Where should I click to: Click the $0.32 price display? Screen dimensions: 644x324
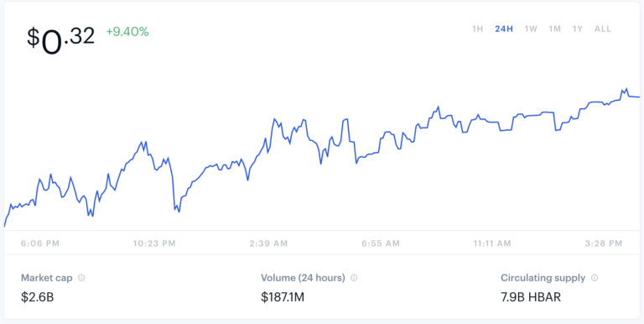click(60, 40)
